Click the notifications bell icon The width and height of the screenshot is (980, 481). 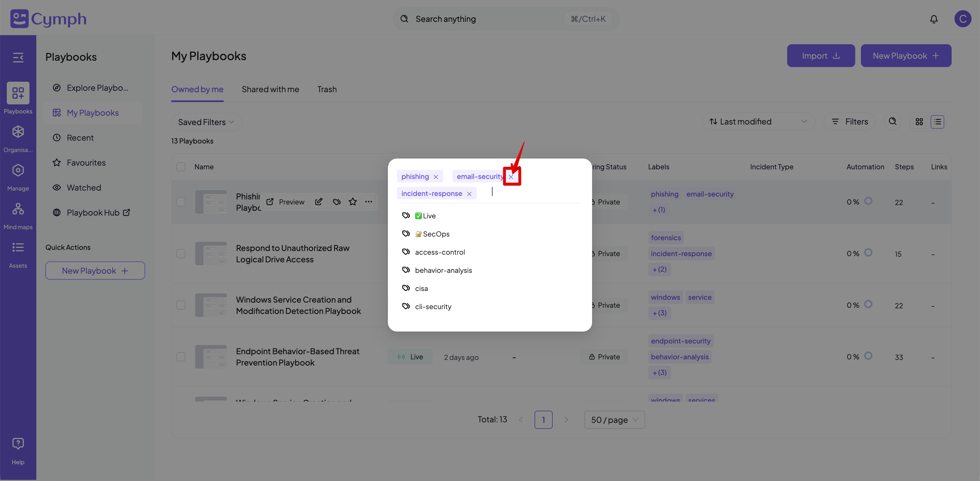(933, 19)
